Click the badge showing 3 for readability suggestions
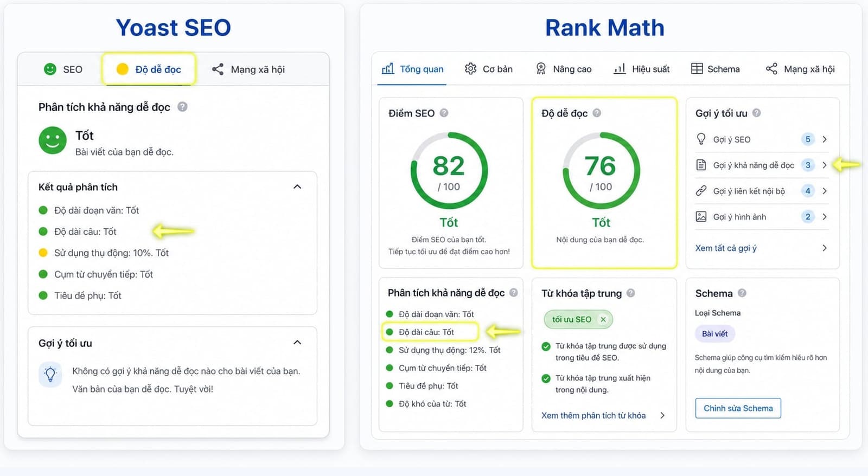The image size is (868, 476). tap(808, 165)
